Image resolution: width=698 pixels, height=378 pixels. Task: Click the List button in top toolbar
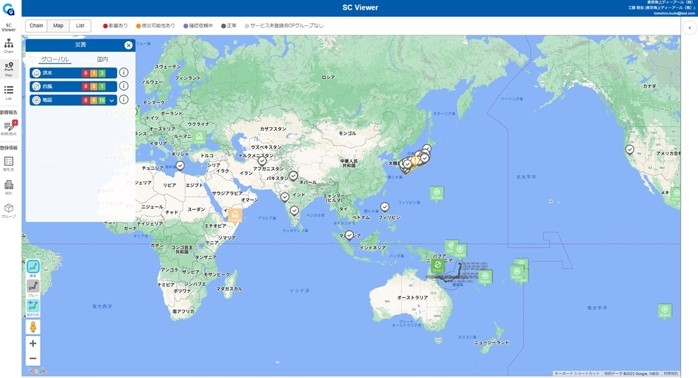[80, 26]
